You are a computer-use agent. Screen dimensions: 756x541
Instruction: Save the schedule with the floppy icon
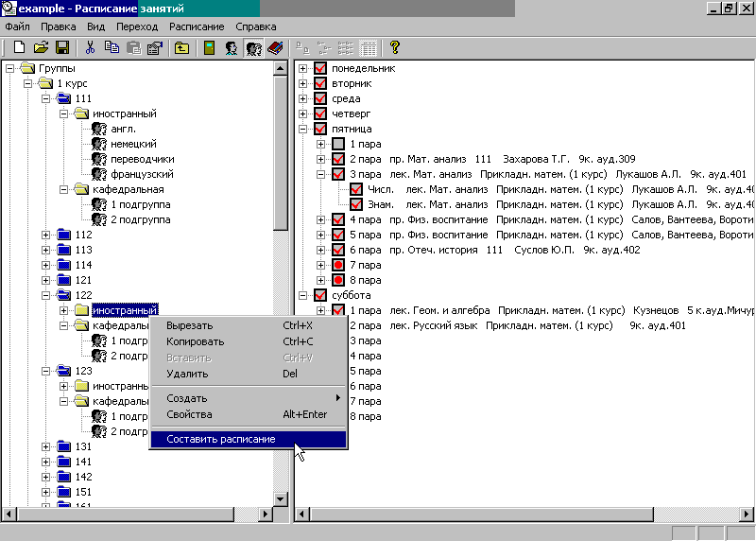coord(61,47)
